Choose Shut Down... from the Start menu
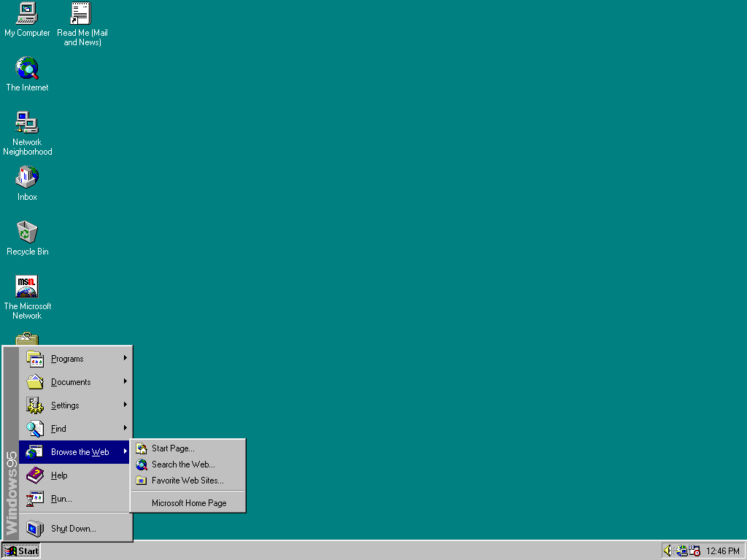Viewport: 747px width, 560px height. 74,529
